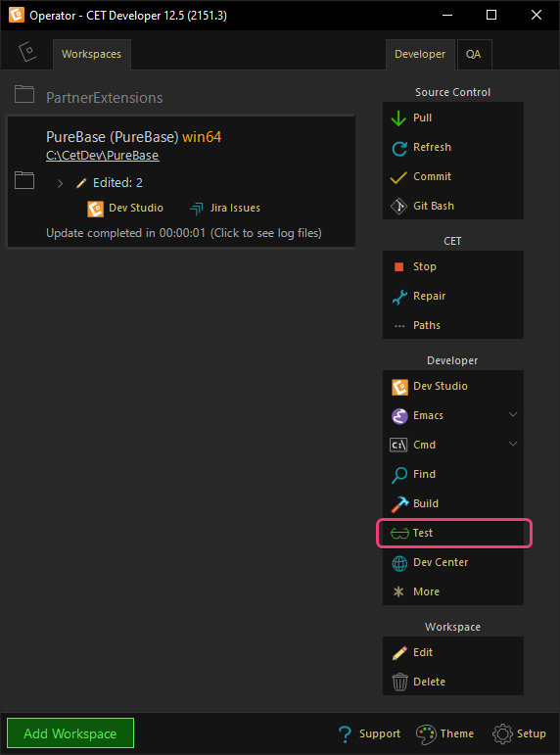
Task: Refresh source control status
Action: click(452, 147)
